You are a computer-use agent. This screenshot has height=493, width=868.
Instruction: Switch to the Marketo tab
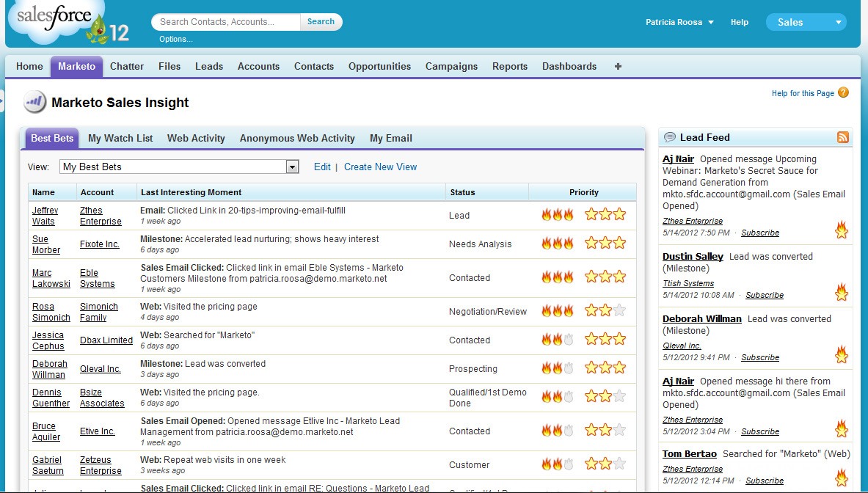[x=76, y=67]
